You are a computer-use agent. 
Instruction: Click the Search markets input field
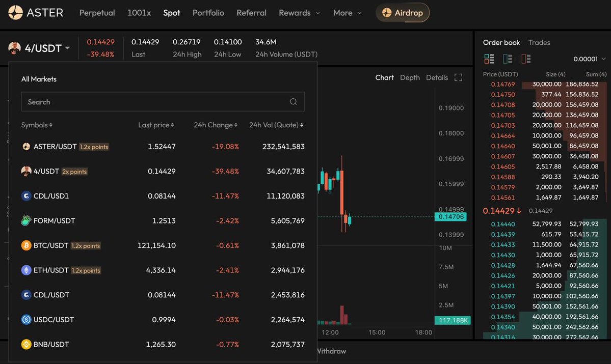153,102
